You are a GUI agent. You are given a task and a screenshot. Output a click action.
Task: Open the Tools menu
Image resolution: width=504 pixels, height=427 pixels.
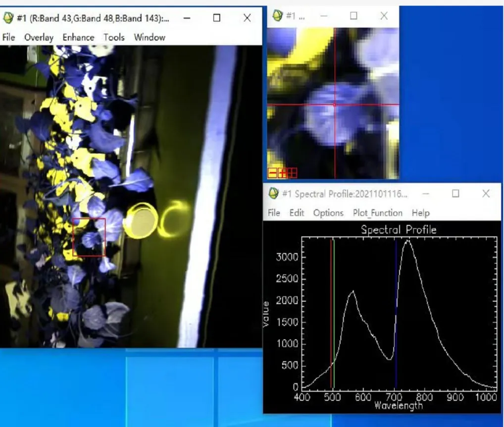point(114,37)
